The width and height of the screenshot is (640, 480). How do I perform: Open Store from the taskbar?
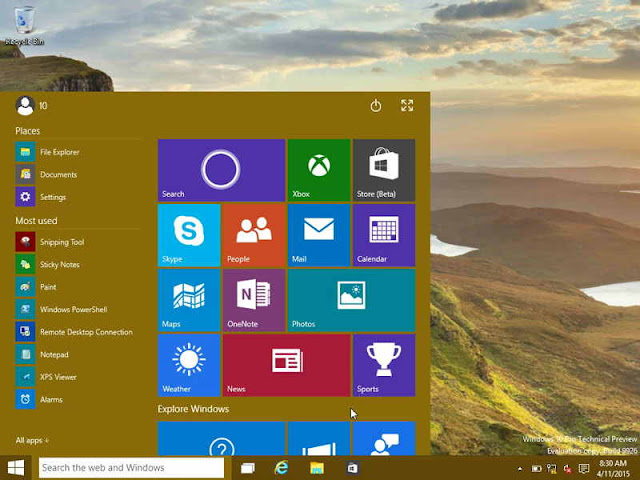[352, 468]
